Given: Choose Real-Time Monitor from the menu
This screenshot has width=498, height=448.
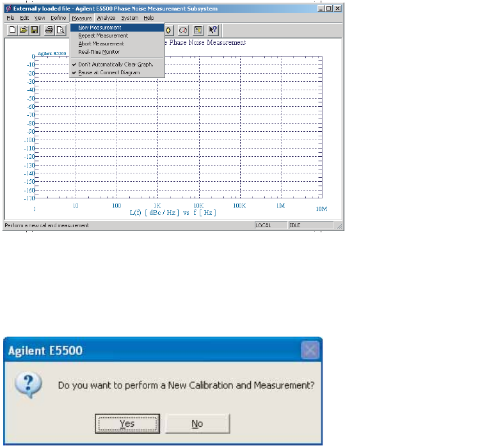Looking at the screenshot, I should coord(117,52).
